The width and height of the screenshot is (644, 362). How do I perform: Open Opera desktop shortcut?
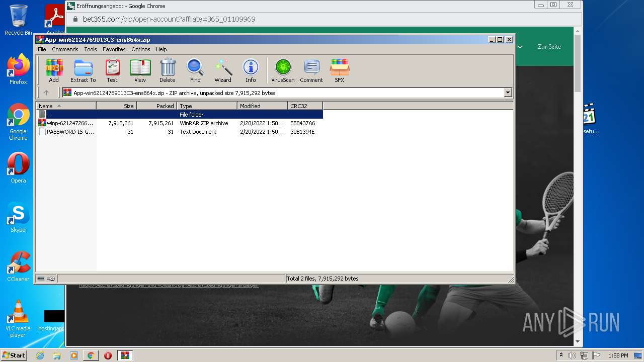pyautogui.click(x=18, y=168)
